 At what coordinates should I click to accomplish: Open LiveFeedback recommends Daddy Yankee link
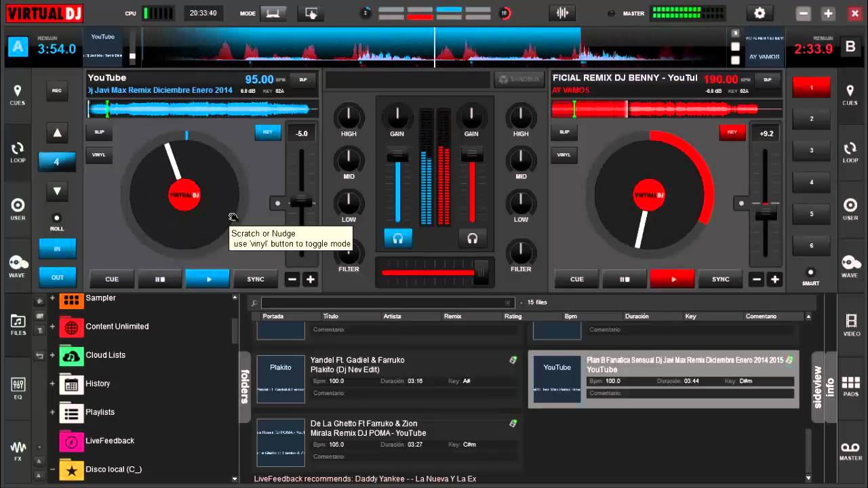pos(365,479)
